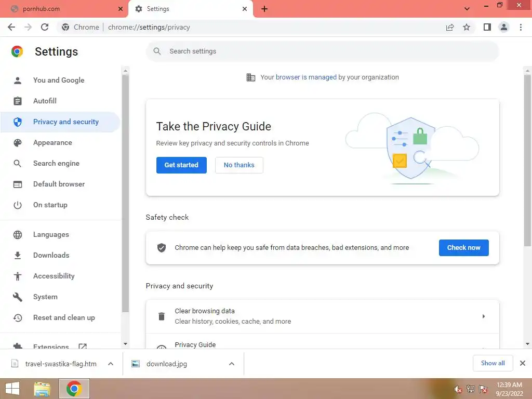Open the tab search chevron

[x=467, y=9]
